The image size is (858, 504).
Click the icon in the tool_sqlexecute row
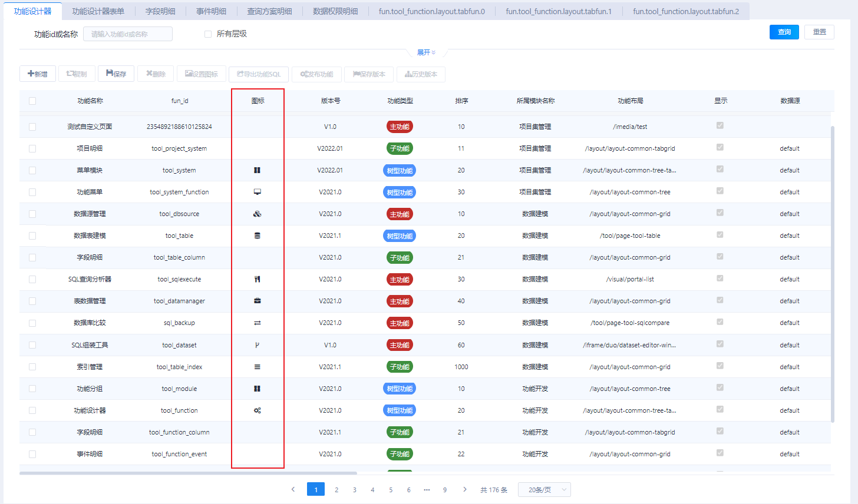pos(257,279)
